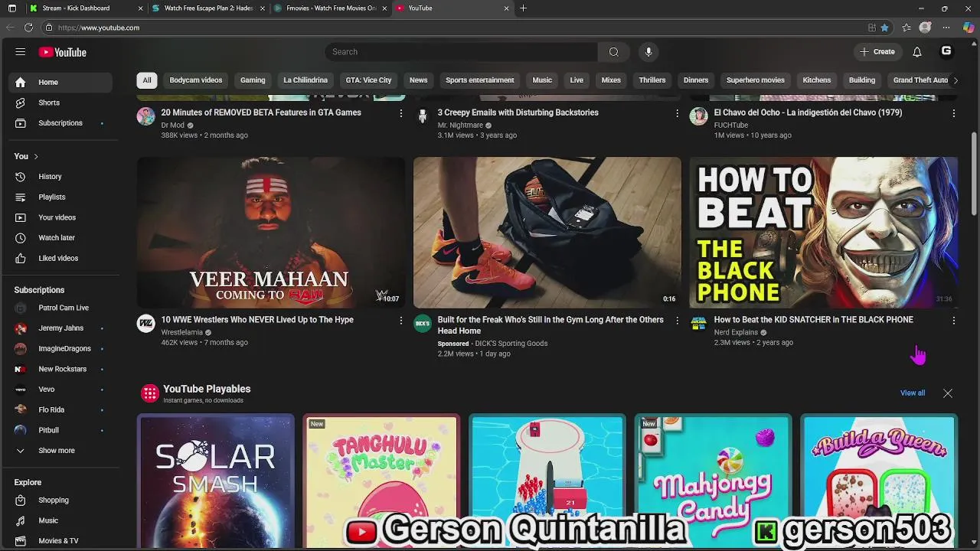
Task: Open Shopping under Explore
Action: (x=60, y=500)
